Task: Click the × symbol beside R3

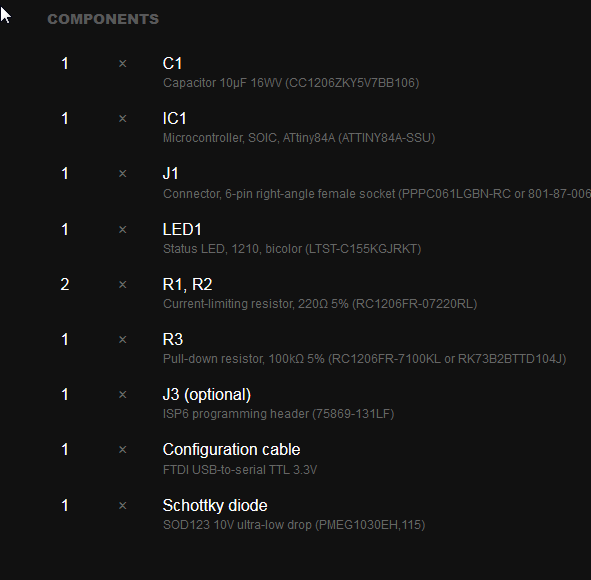Action: coord(122,340)
